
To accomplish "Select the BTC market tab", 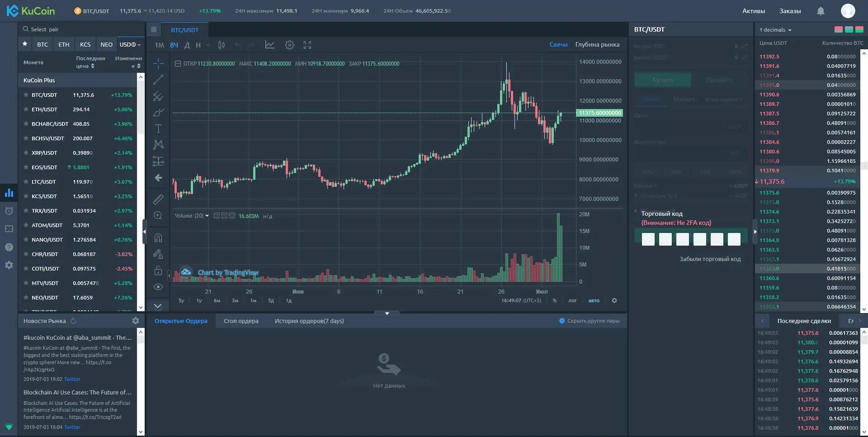I will [42, 44].
